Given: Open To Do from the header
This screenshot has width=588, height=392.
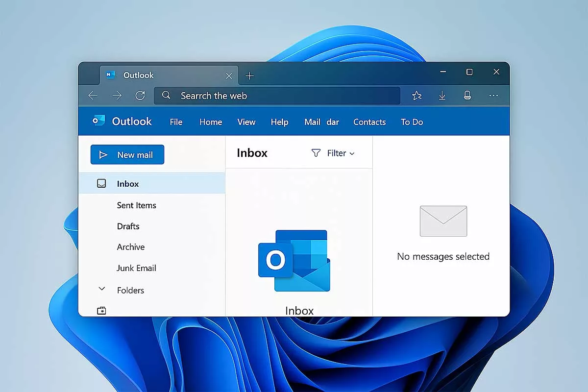Looking at the screenshot, I should [412, 122].
